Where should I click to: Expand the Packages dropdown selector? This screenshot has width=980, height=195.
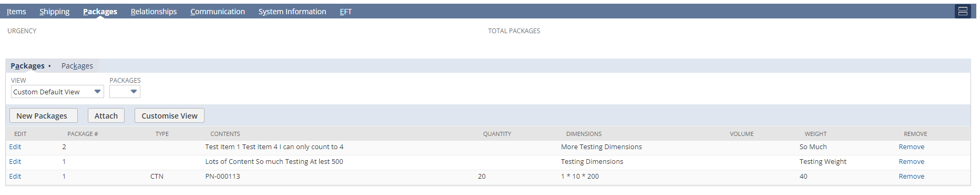125,92
